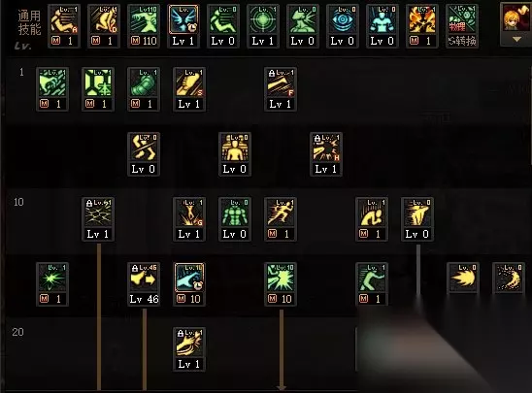
Task: Select the green muscular torso skill
Action: (235, 219)
